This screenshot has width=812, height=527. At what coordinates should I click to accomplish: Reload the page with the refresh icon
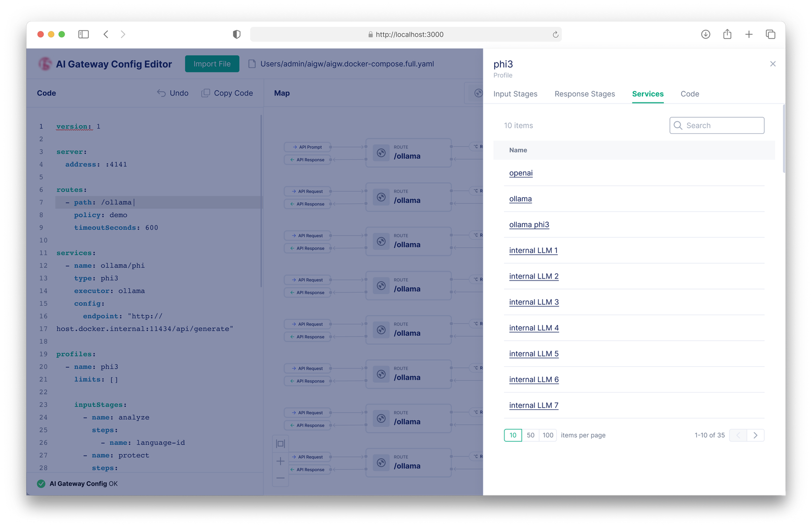555,34
